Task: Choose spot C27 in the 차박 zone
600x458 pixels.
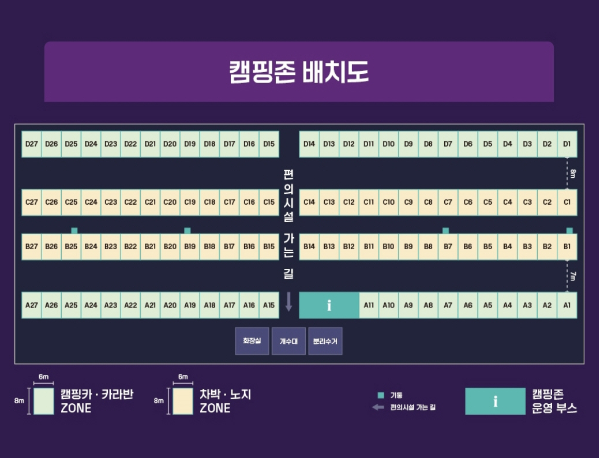Action: point(31,202)
